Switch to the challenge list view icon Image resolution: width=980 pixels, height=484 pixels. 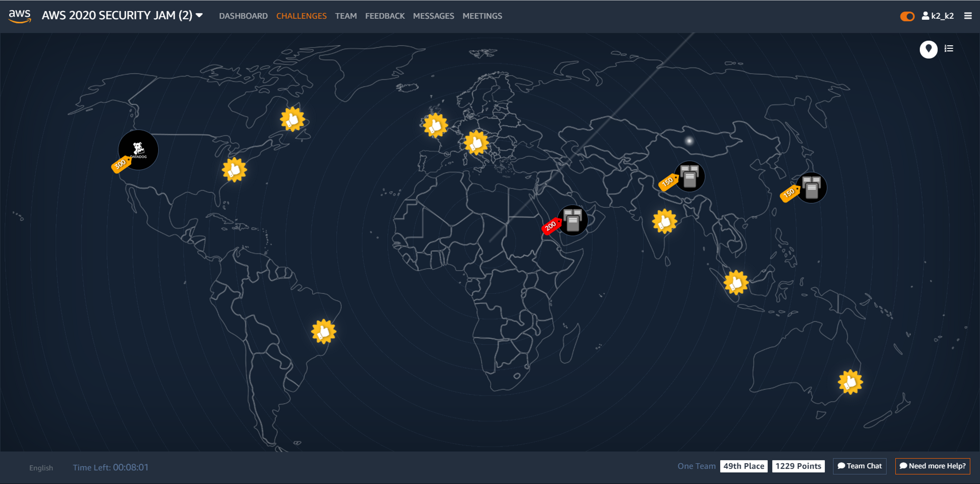pyautogui.click(x=948, y=49)
